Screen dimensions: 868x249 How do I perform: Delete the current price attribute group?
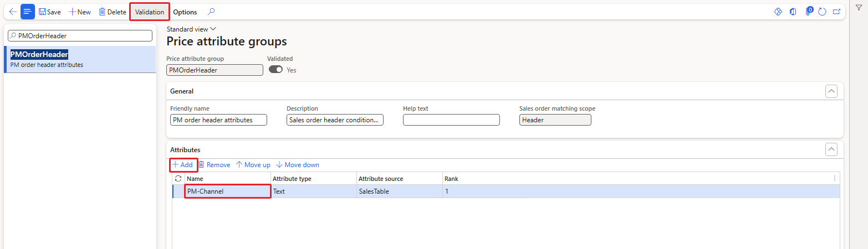coord(113,12)
